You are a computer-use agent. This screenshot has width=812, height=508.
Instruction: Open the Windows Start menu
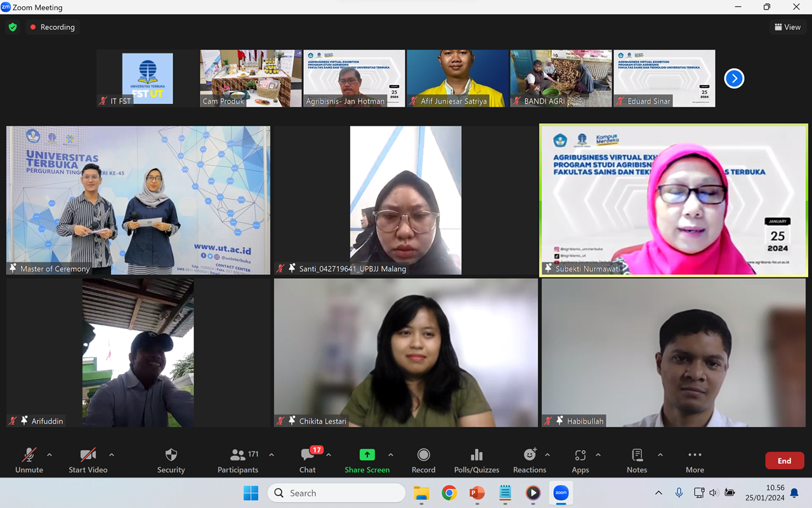(251, 493)
